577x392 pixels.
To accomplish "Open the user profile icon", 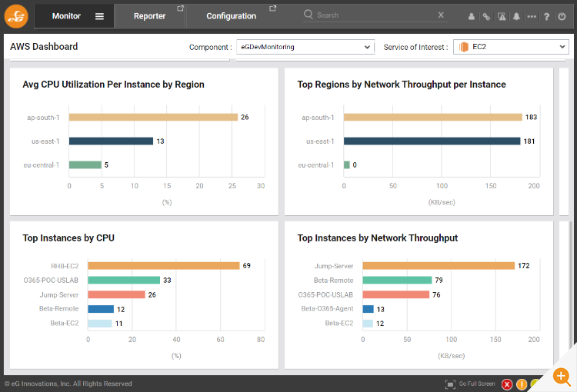I will [472, 17].
